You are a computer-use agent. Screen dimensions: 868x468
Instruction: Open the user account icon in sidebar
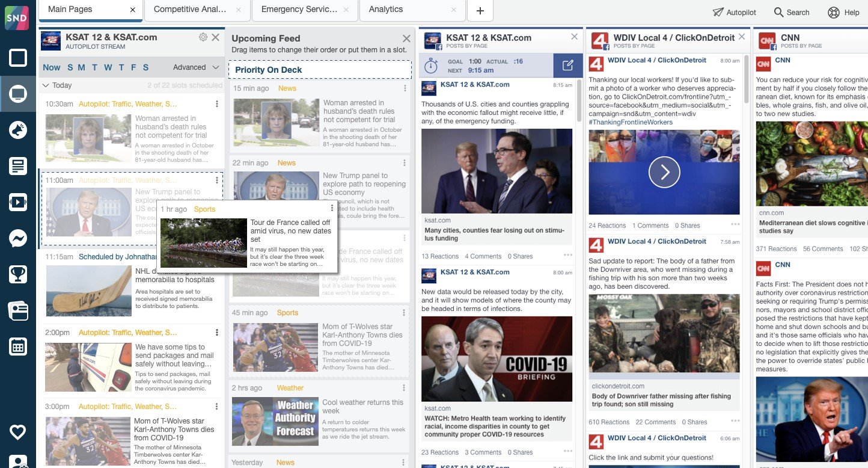point(18,462)
